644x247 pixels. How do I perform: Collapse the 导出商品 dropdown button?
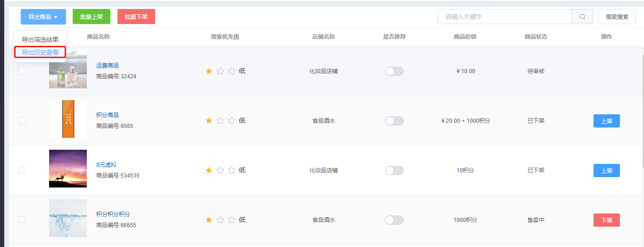tap(43, 17)
